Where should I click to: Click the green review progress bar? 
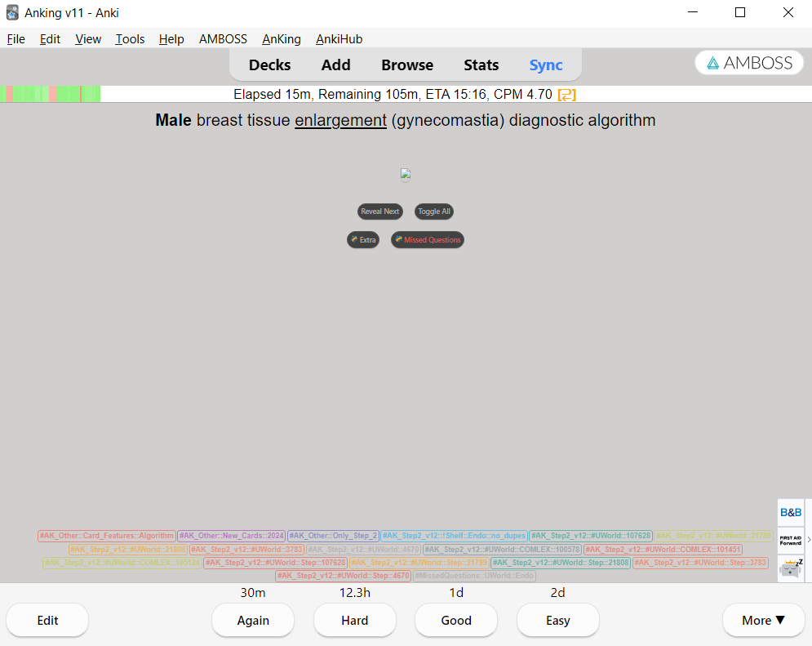coord(51,95)
